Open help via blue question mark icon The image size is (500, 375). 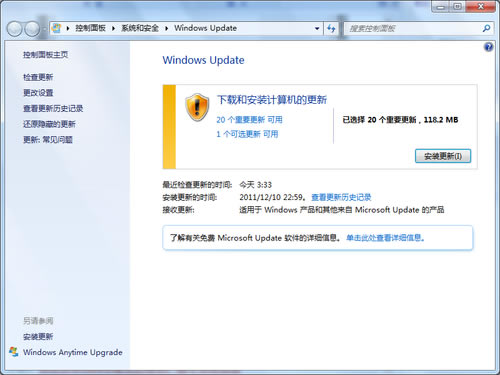click(488, 47)
